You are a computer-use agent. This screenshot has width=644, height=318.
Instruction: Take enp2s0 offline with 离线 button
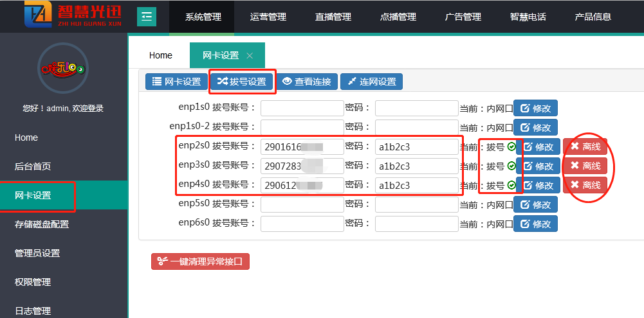click(x=585, y=147)
